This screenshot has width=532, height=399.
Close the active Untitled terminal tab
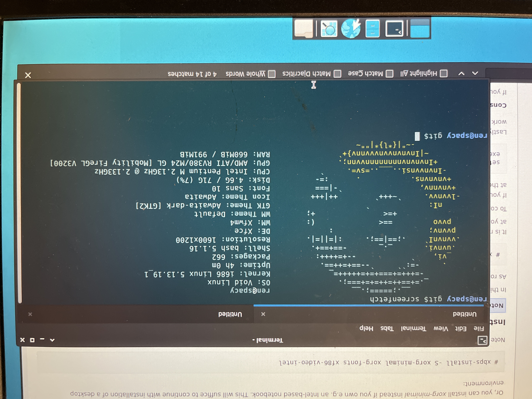point(263,314)
